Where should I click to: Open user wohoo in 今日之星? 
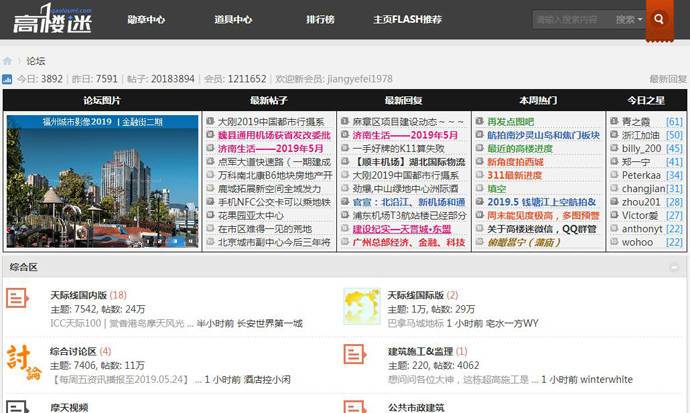[637, 242]
